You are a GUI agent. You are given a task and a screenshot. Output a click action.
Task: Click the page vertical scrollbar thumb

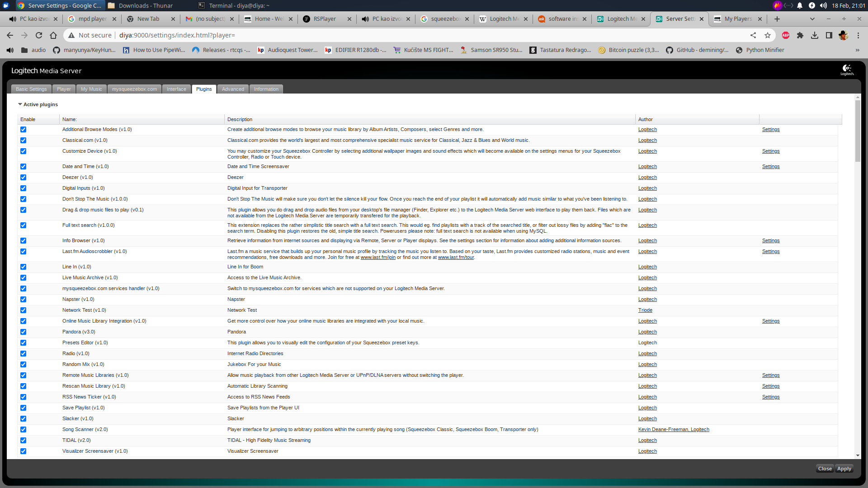click(858, 131)
